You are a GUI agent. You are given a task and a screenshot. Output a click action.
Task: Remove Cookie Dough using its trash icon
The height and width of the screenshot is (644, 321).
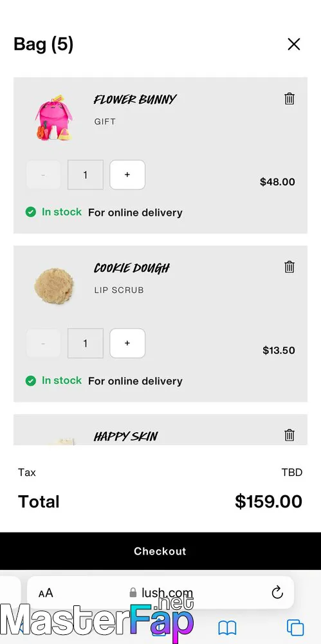point(289,267)
